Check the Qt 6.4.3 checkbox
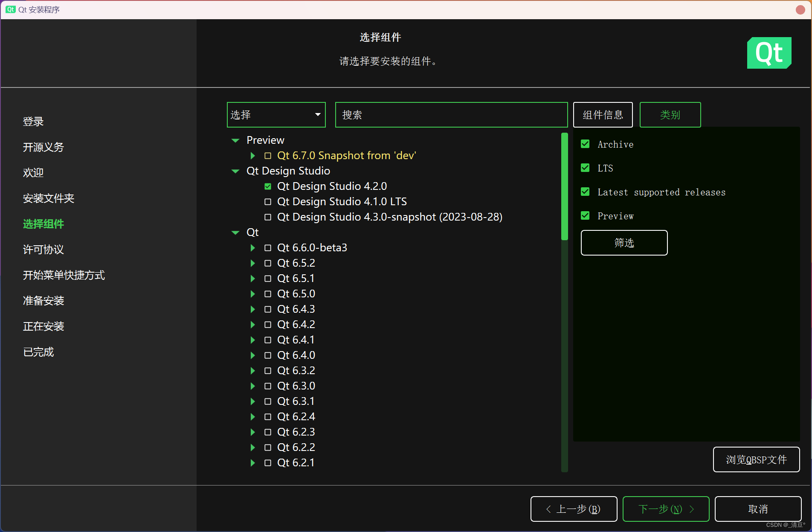The width and height of the screenshot is (812, 532). coord(268,309)
